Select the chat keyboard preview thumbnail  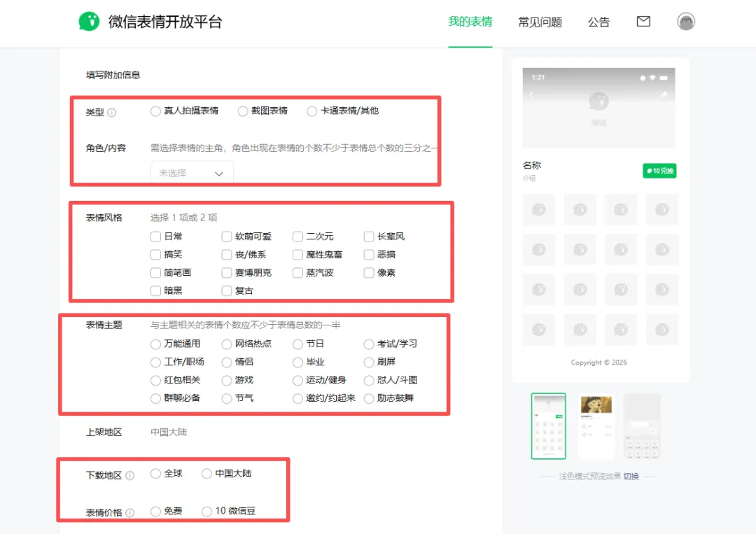[x=642, y=426]
